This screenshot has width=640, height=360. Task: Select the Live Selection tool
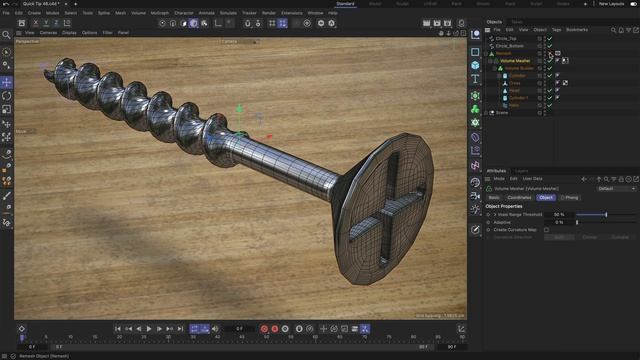click(x=6, y=52)
